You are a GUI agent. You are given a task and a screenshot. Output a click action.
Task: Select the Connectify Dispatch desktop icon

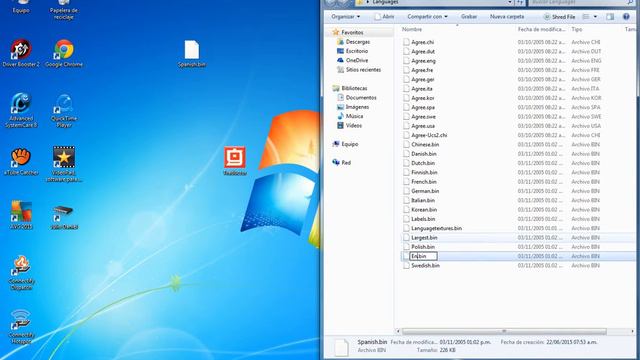coord(21,273)
